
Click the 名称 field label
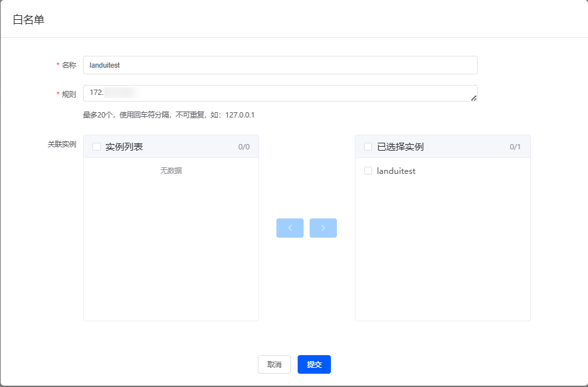[x=69, y=65]
